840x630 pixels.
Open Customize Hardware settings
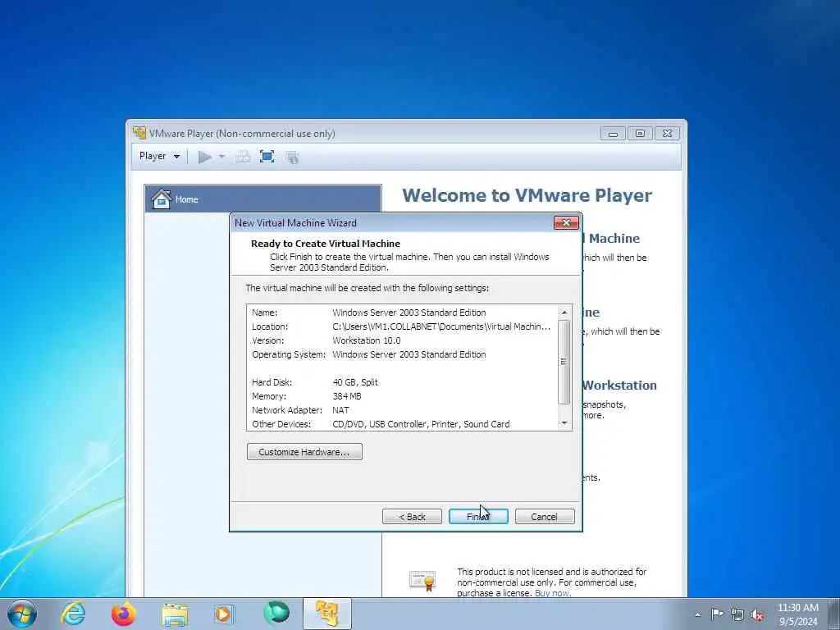tap(304, 452)
